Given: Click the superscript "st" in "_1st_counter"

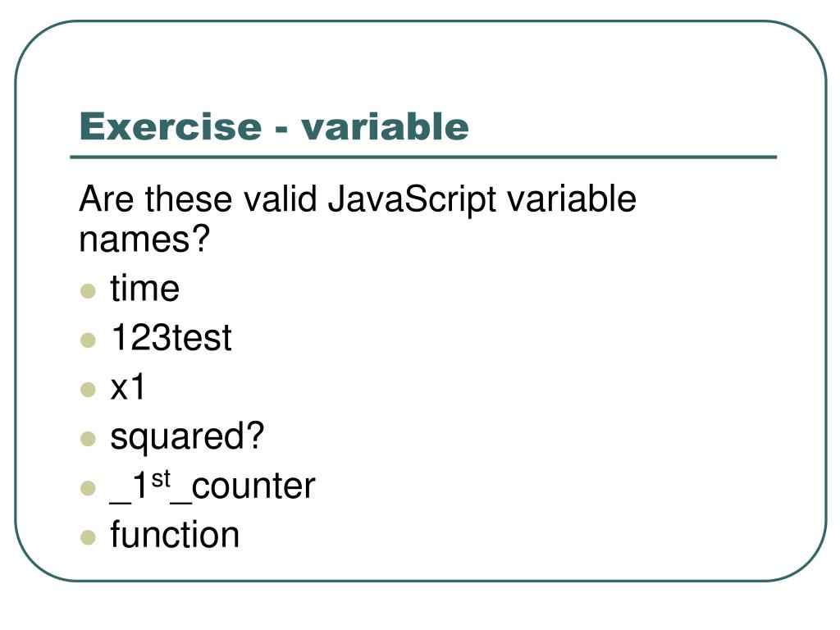Looking at the screenshot, I should click(x=161, y=478).
